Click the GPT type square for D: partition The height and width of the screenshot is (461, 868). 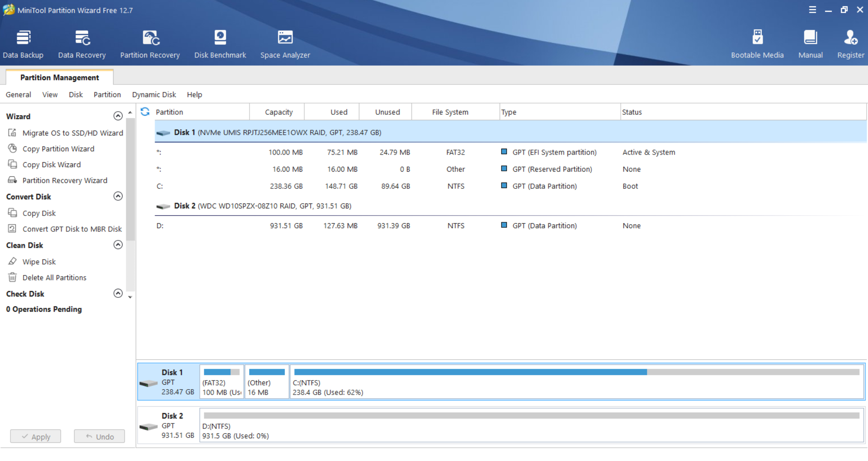[504, 225]
